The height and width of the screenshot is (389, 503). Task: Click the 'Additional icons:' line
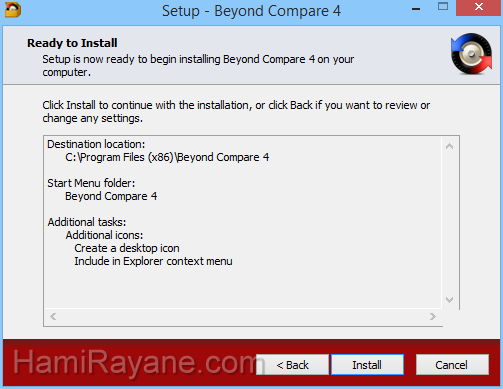pos(104,235)
